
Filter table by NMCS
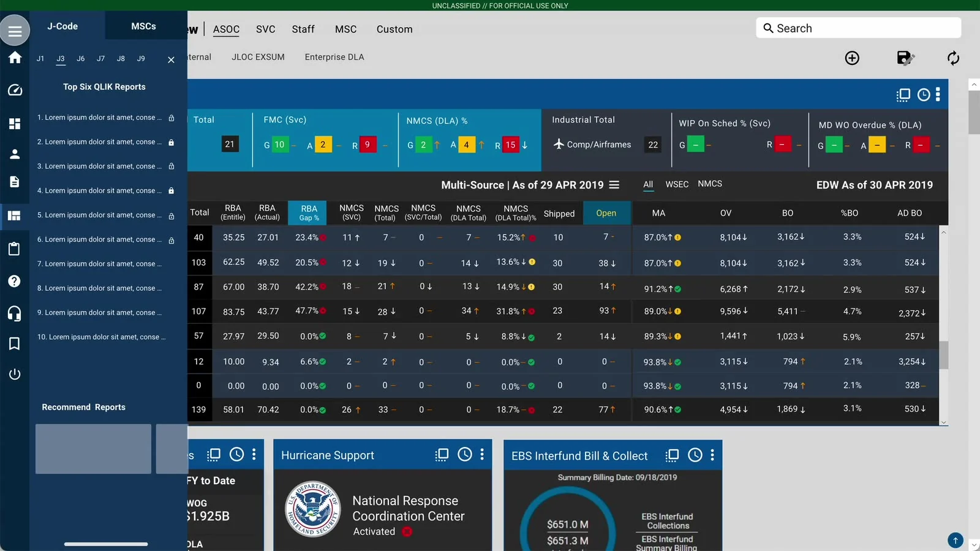pyautogui.click(x=710, y=184)
